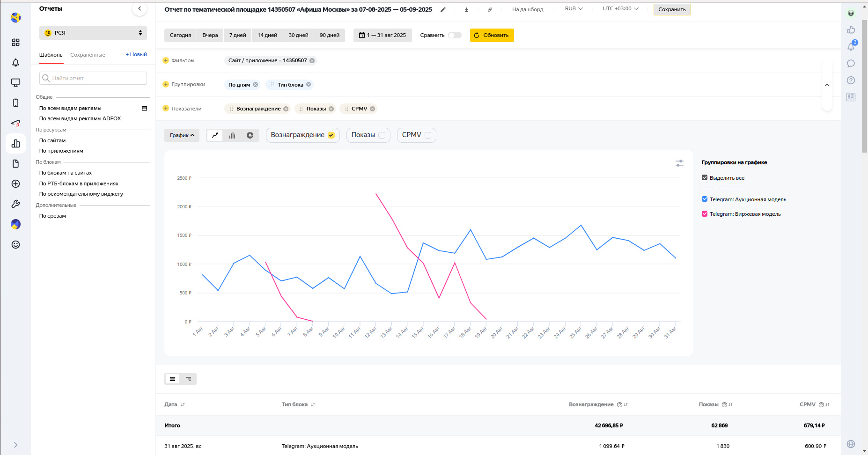The image size is (868, 455).
Task: Open the UTC +03:00 timezone dropdown
Action: pyautogui.click(x=620, y=9)
